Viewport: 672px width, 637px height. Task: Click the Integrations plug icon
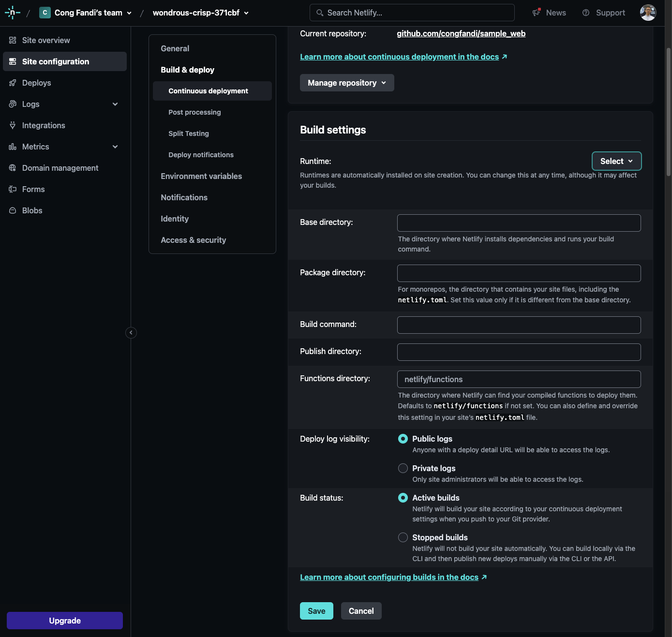(13, 125)
